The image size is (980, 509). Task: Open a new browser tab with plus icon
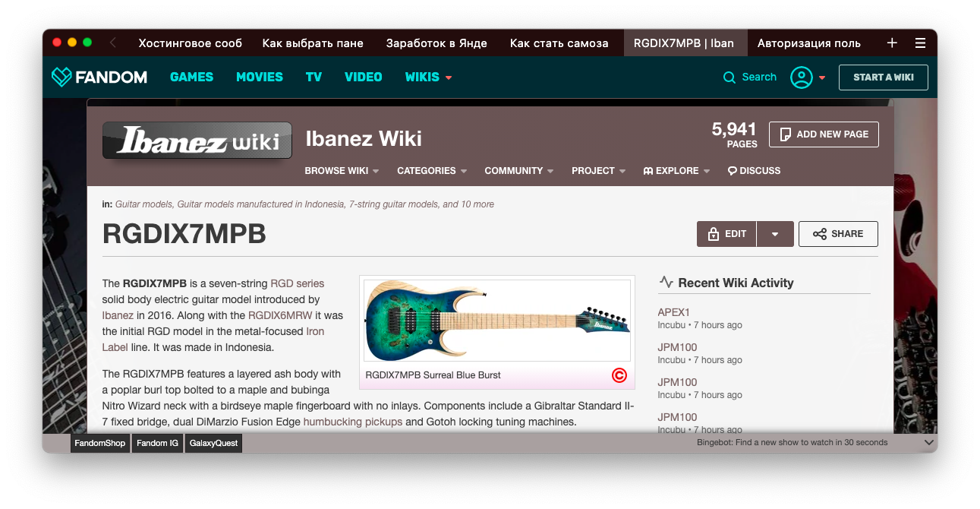892,43
